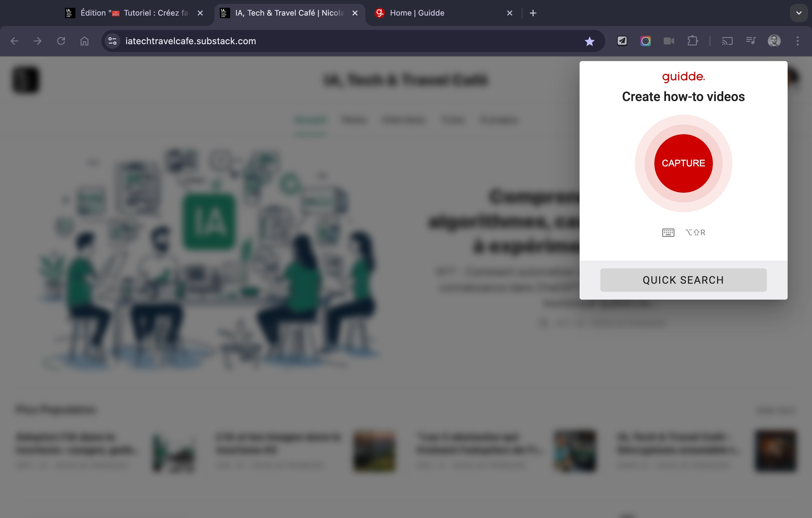Go to the browser home page
Viewport: 812px width, 518px height.
tap(84, 41)
